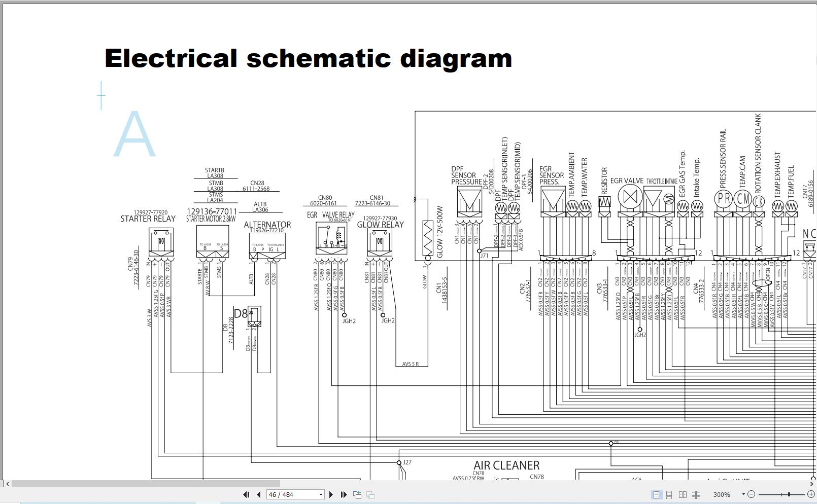The height and width of the screenshot is (504, 817).
Task: Click the zoom slider handle
Action: (x=789, y=494)
